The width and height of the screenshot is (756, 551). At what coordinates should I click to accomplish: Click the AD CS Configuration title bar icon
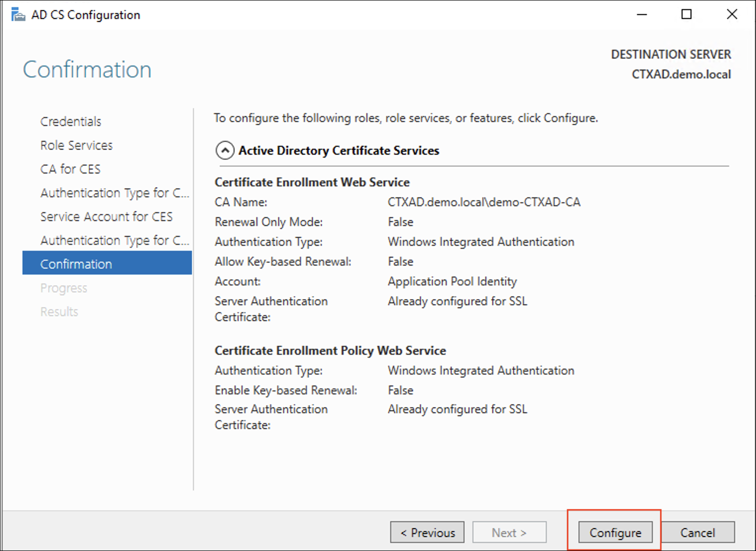pos(18,15)
